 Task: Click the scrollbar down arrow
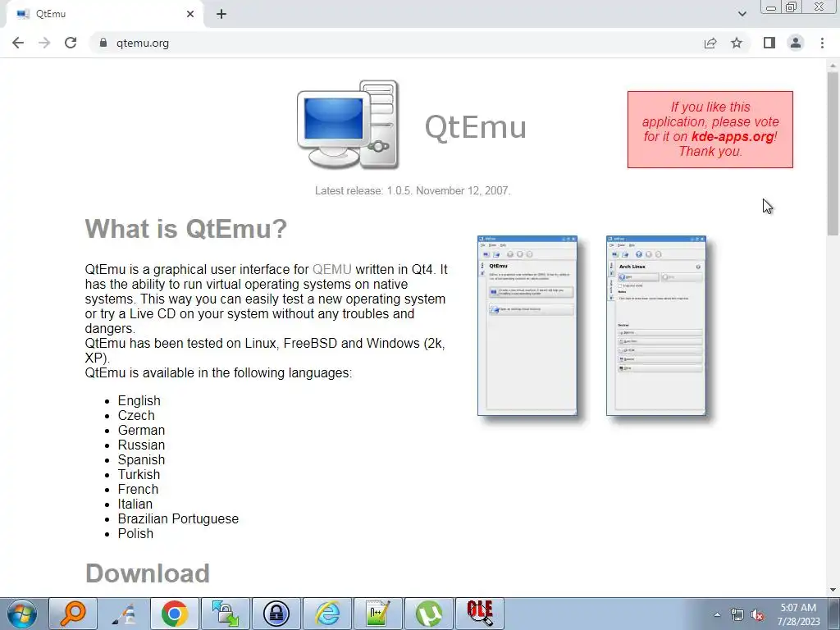tap(833, 590)
